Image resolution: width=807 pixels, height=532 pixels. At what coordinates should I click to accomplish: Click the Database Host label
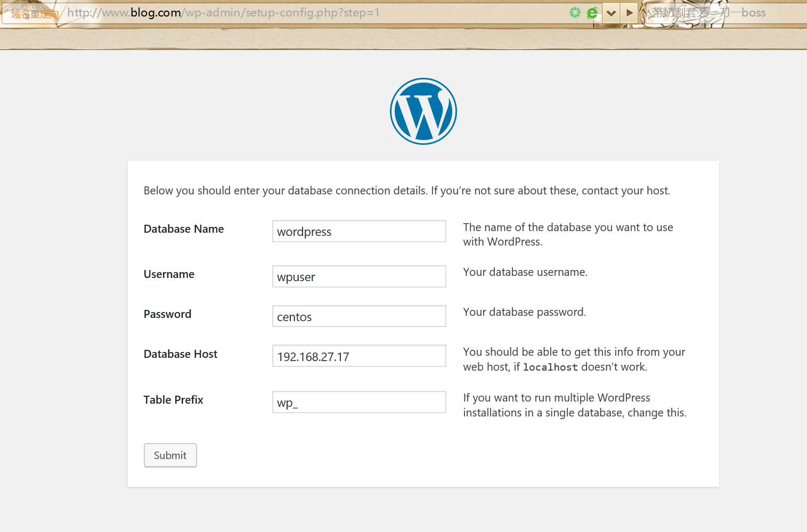(181, 354)
